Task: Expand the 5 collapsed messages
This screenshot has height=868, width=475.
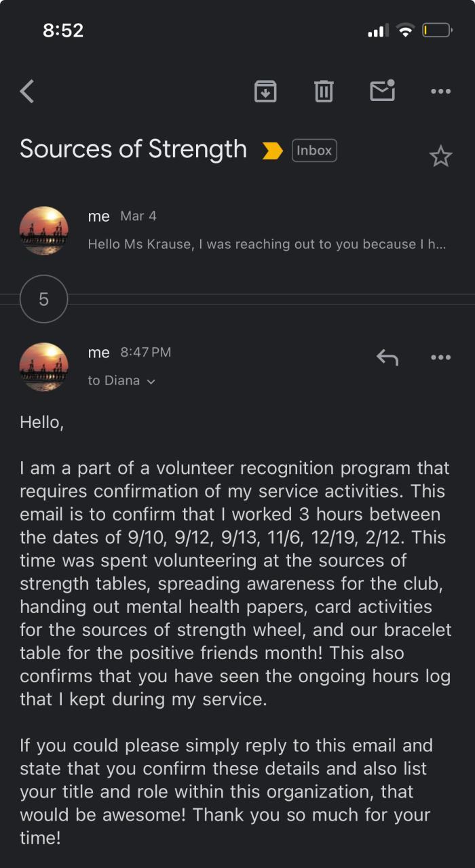Action: point(44,299)
